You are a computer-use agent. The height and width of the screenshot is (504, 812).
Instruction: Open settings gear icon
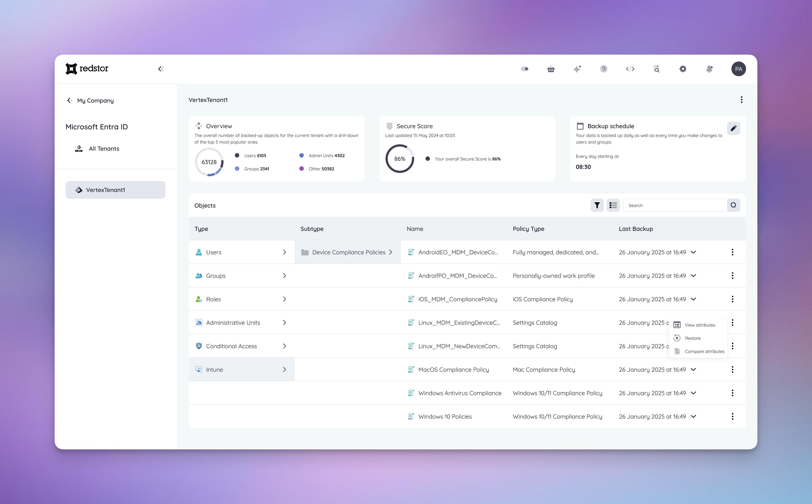(683, 69)
